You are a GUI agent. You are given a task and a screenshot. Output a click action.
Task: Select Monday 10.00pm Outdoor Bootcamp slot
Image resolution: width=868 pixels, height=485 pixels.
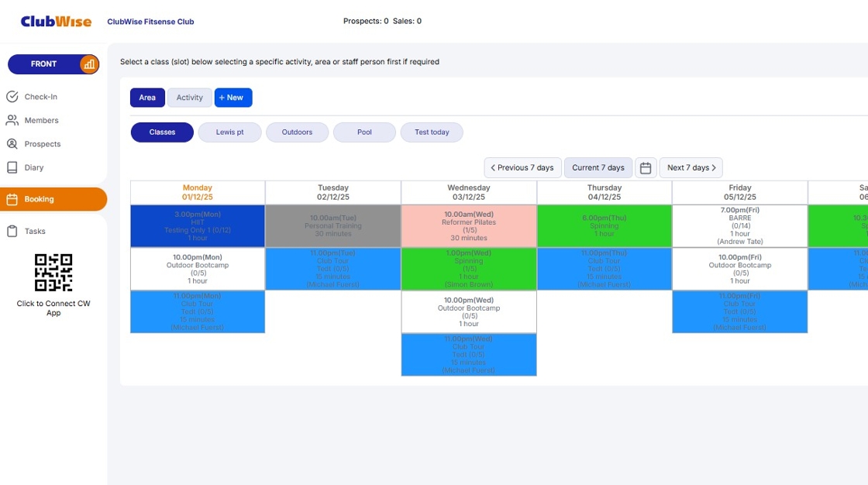tap(198, 269)
